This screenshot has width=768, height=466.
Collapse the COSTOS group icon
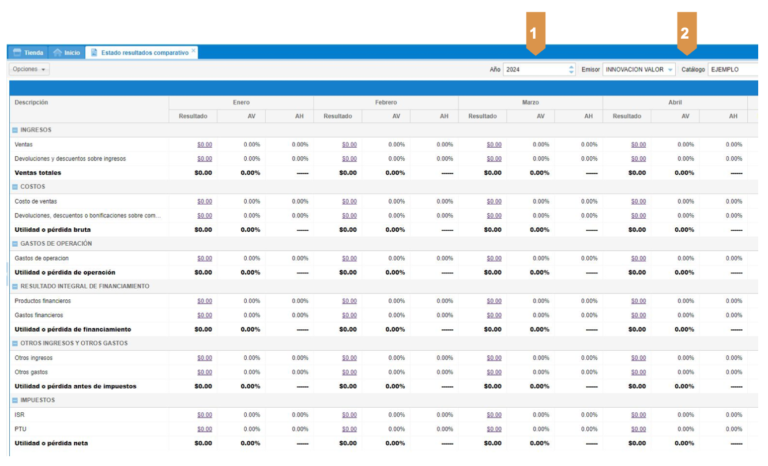pyautogui.click(x=15, y=187)
